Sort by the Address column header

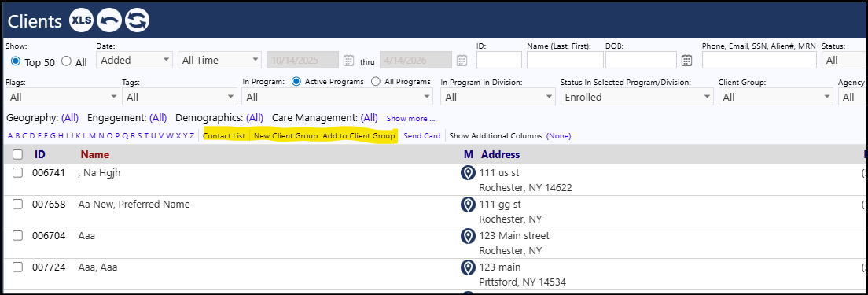tap(500, 154)
